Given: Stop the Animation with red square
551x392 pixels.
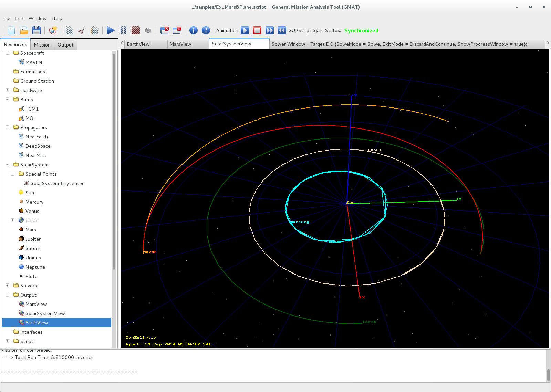Looking at the screenshot, I should click(x=257, y=30).
